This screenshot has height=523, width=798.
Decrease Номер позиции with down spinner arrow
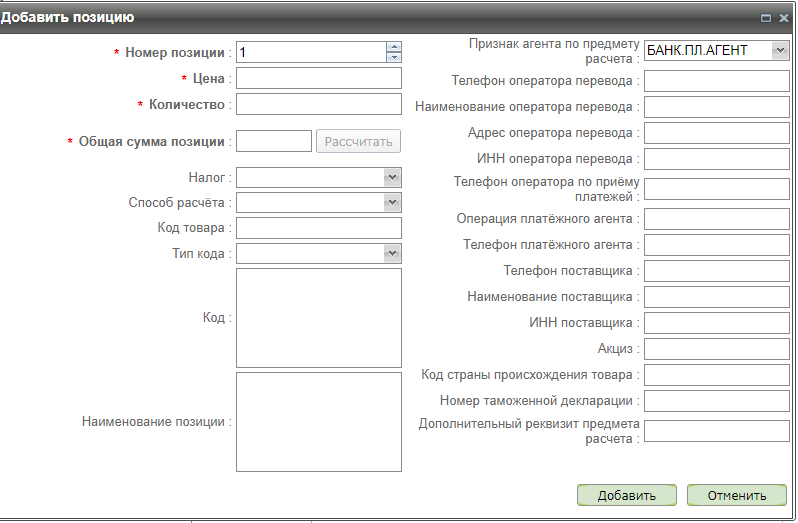point(394,56)
